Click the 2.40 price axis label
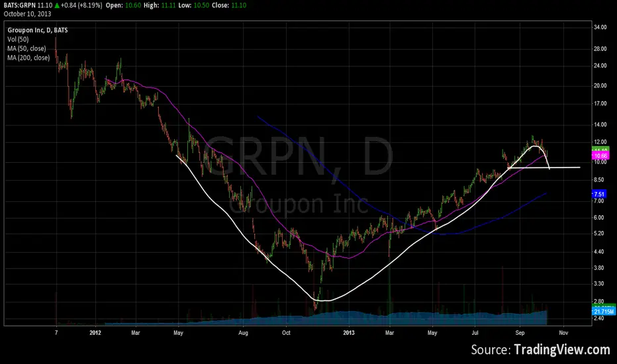 click(x=598, y=318)
